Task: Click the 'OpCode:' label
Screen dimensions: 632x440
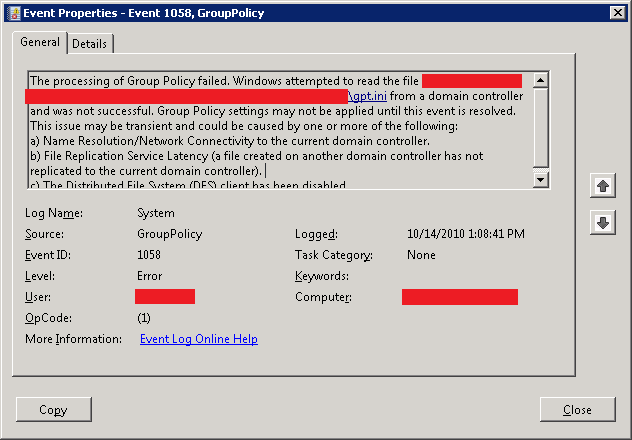Action: 48,318
